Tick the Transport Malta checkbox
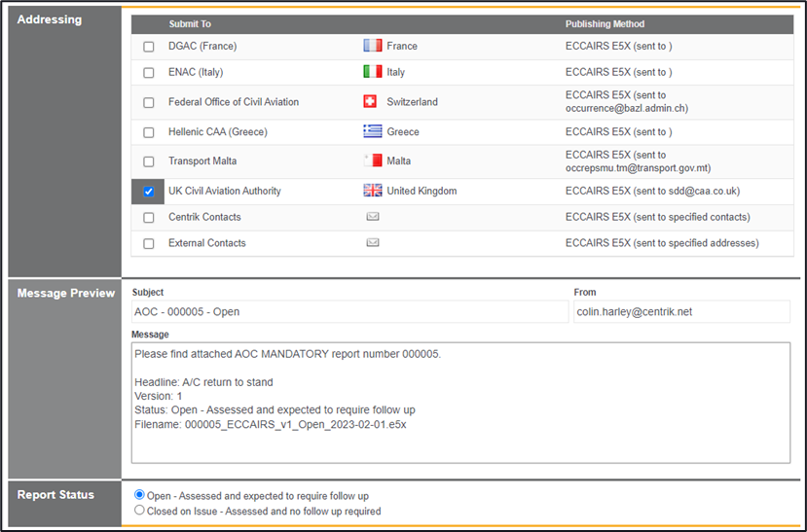This screenshot has height=532, width=807. click(x=149, y=162)
